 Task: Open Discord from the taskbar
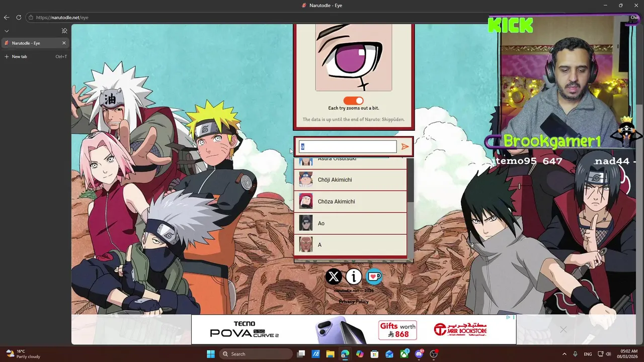click(419, 354)
